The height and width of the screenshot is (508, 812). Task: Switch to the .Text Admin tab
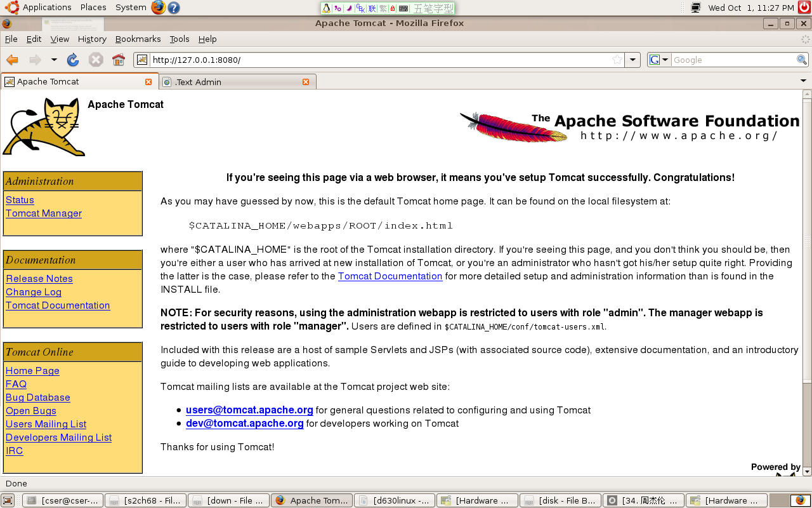tap(238, 82)
